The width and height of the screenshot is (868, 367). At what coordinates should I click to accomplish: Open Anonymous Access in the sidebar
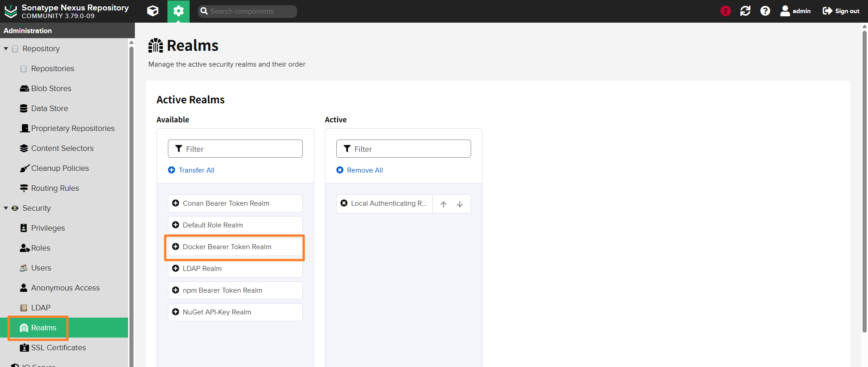[x=65, y=288]
